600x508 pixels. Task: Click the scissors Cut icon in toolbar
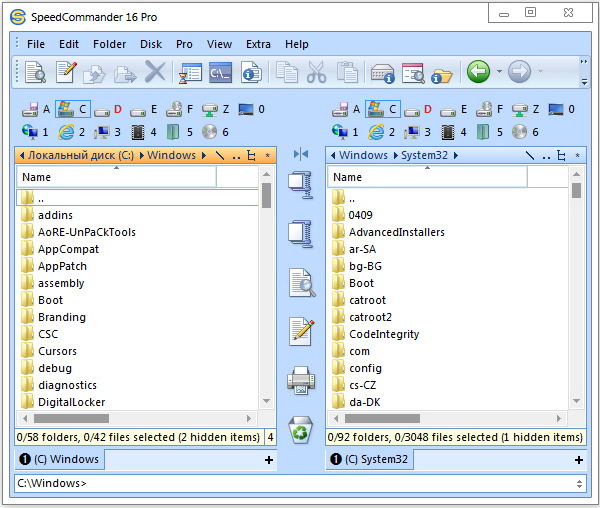point(317,72)
